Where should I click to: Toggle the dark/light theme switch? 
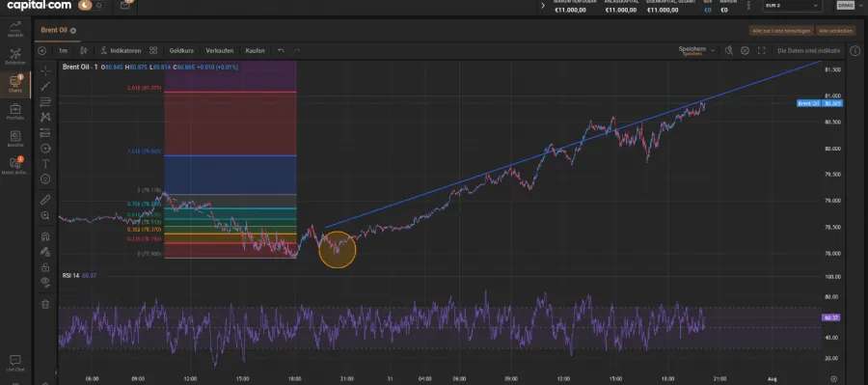(x=92, y=6)
